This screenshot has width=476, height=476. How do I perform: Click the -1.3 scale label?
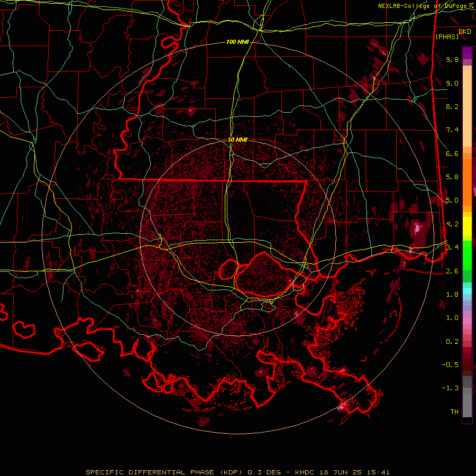coord(450,388)
